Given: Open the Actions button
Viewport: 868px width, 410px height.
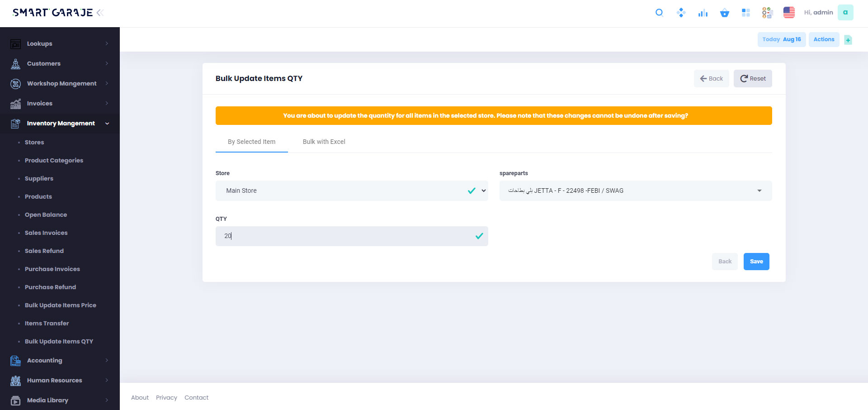Looking at the screenshot, I should pyautogui.click(x=824, y=39).
